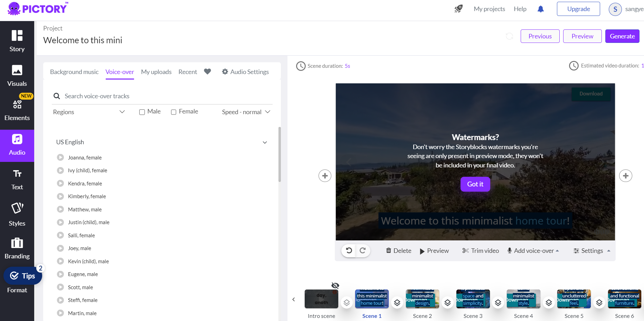Viewport: 644px width, 321px height.
Task: Select the Kimberly, female voice
Action: [x=87, y=196]
